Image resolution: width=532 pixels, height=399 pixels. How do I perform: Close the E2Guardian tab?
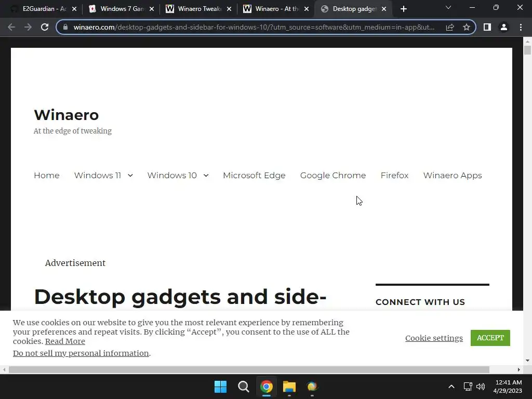[74, 9]
